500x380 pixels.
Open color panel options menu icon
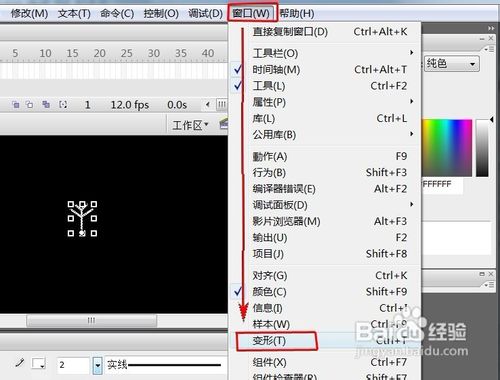(489, 49)
